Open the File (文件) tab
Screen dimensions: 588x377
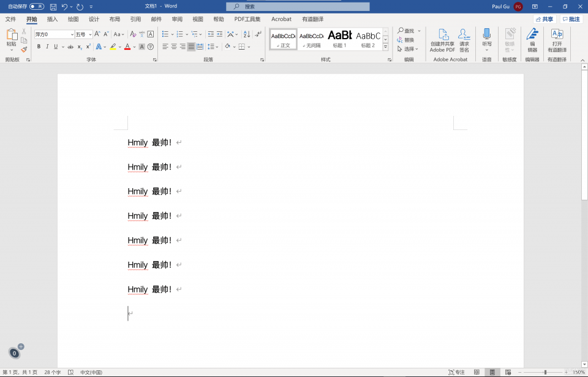click(10, 19)
